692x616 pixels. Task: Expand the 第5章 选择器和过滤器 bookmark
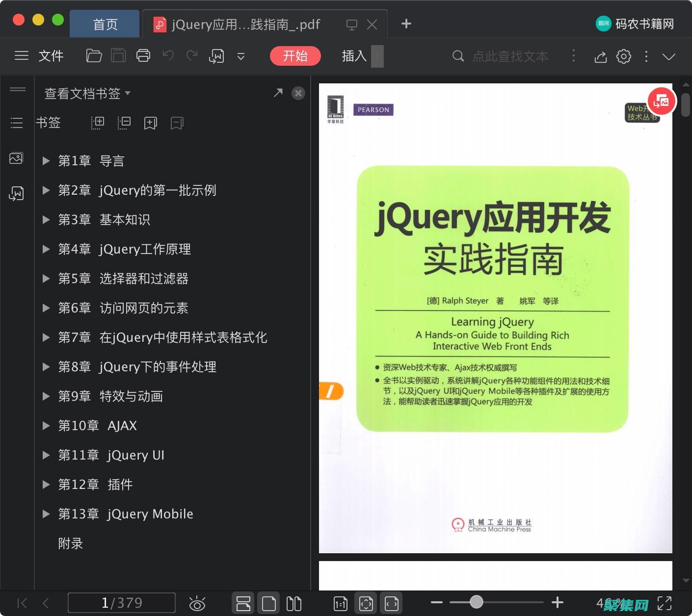click(x=46, y=279)
